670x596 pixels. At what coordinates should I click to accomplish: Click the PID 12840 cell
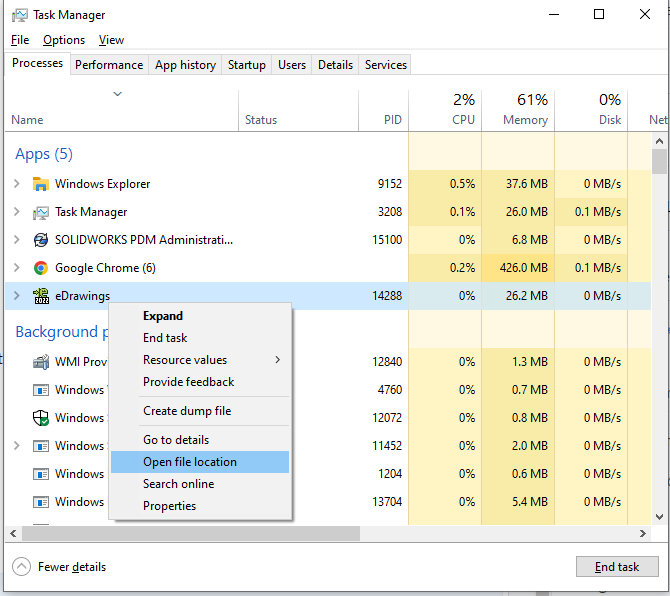pos(387,362)
